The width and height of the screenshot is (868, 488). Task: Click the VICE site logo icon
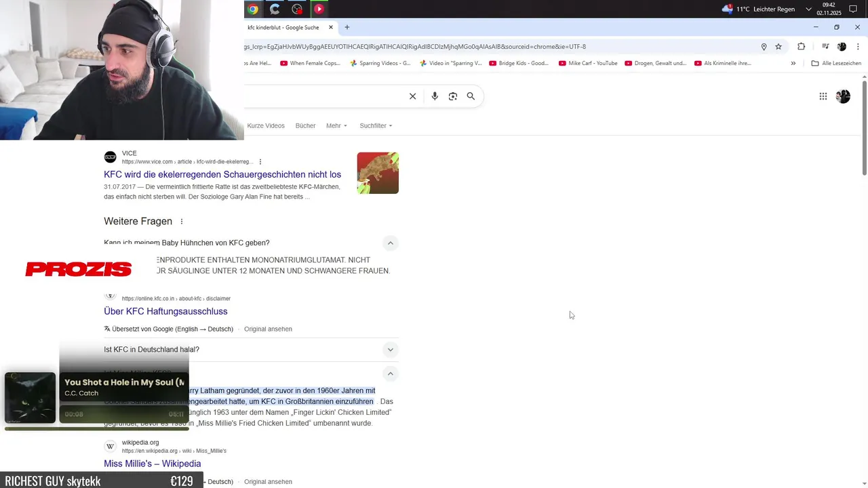coord(110,157)
